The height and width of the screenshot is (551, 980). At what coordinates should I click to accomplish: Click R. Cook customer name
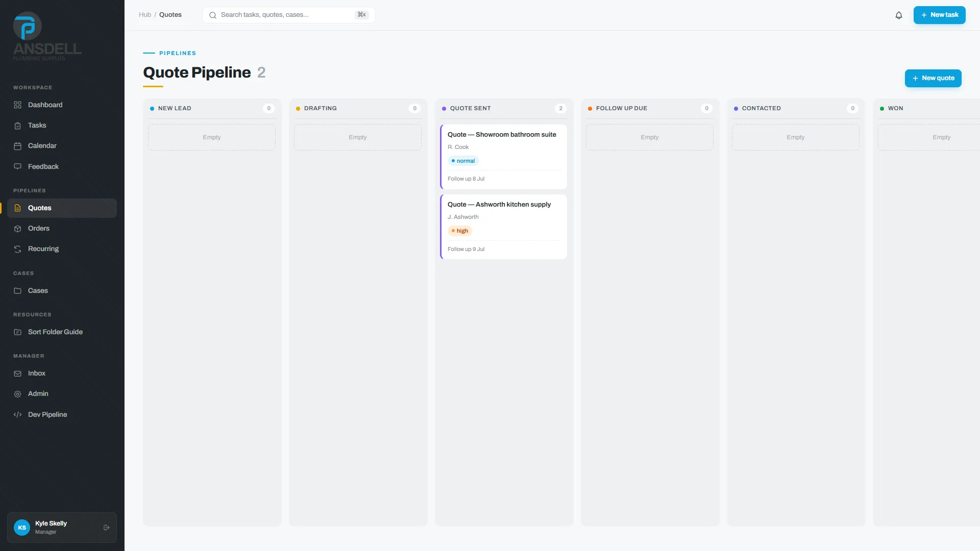458,147
